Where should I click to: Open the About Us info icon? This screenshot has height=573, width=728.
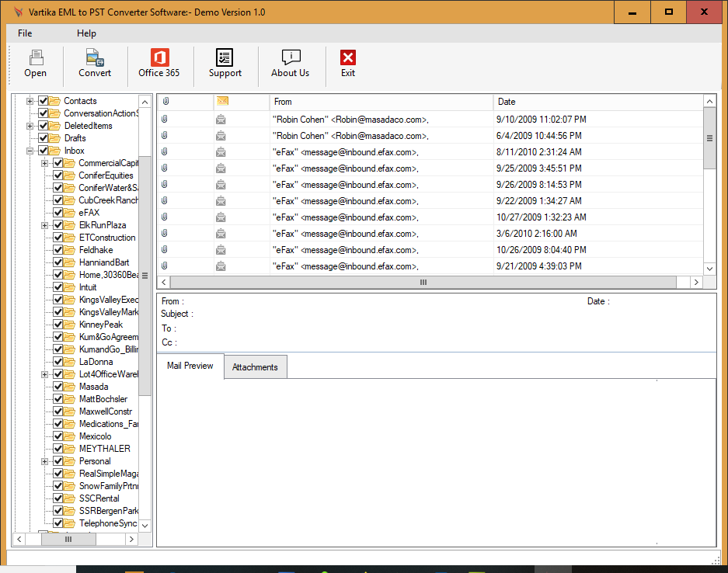tap(291, 57)
